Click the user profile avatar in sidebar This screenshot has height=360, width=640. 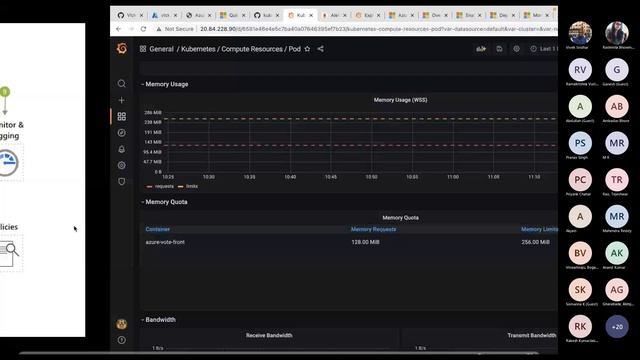[122, 324]
